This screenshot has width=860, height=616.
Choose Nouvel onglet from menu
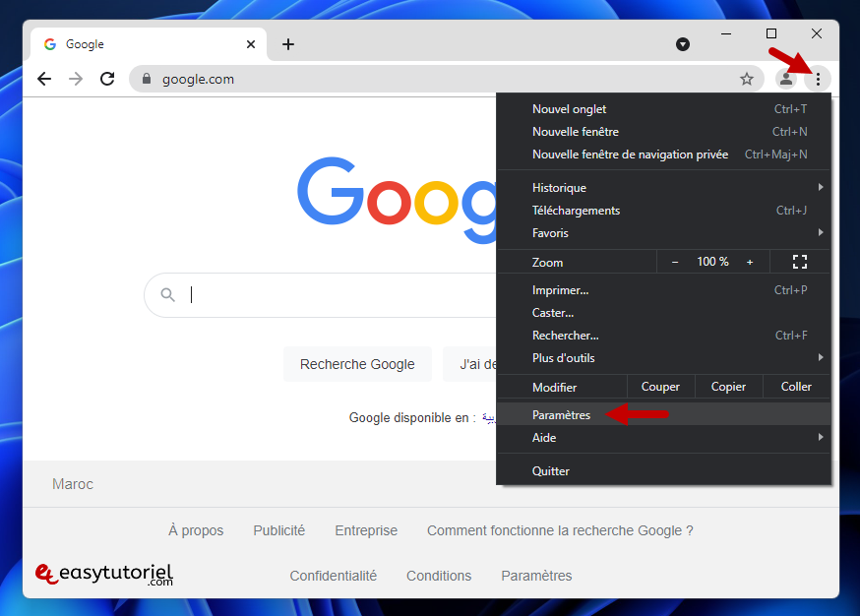coord(663,109)
